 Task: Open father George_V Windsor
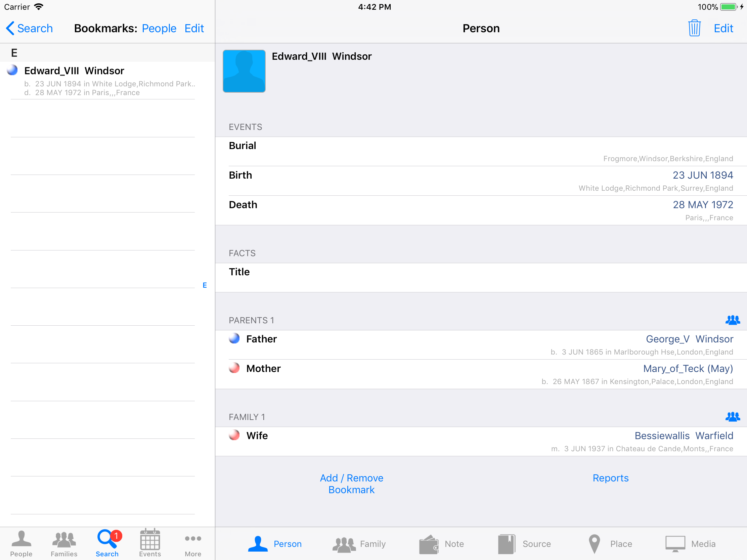pyautogui.click(x=689, y=339)
